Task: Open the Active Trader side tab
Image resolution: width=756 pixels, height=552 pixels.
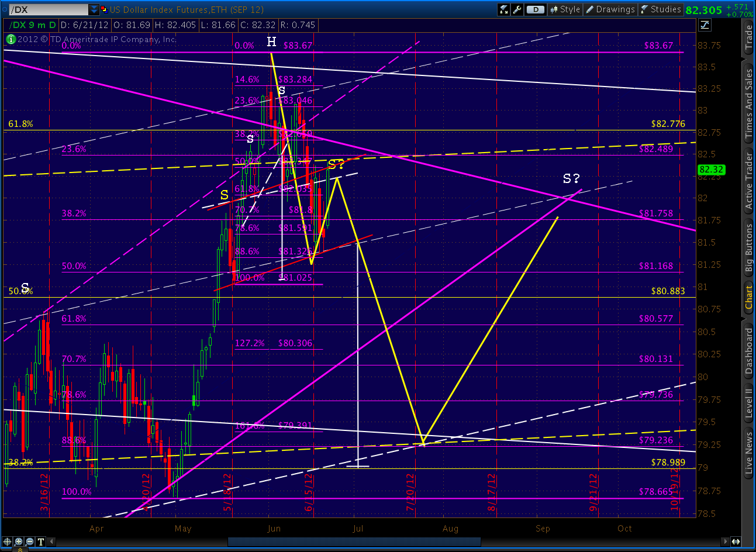Action: tap(749, 181)
